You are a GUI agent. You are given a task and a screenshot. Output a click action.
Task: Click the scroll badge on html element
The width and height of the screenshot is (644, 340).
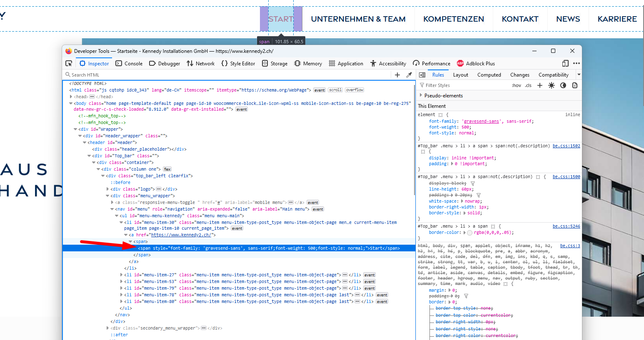click(335, 90)
